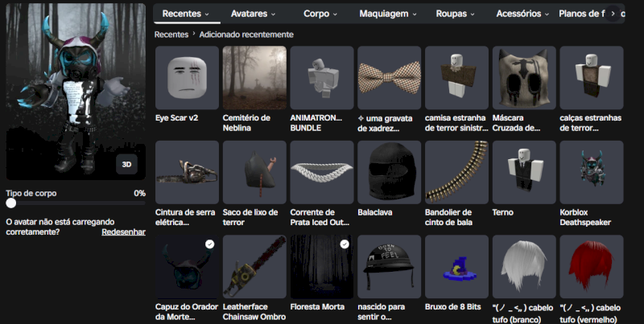Equip white cabelo tufo (branco) hair
This screenshot has height=324, width=644.
click(524, 267)
